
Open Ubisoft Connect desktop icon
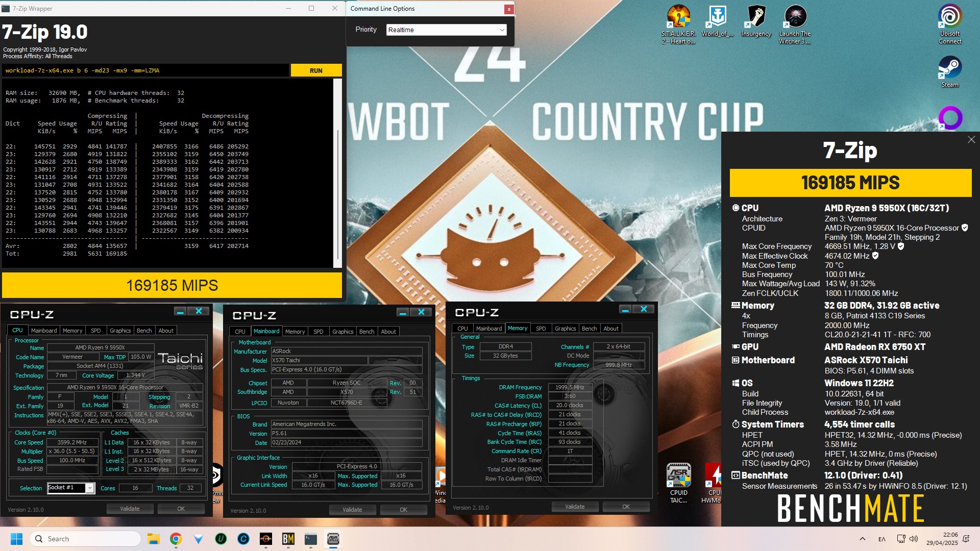pyautogui.click(x=950, y=24)
